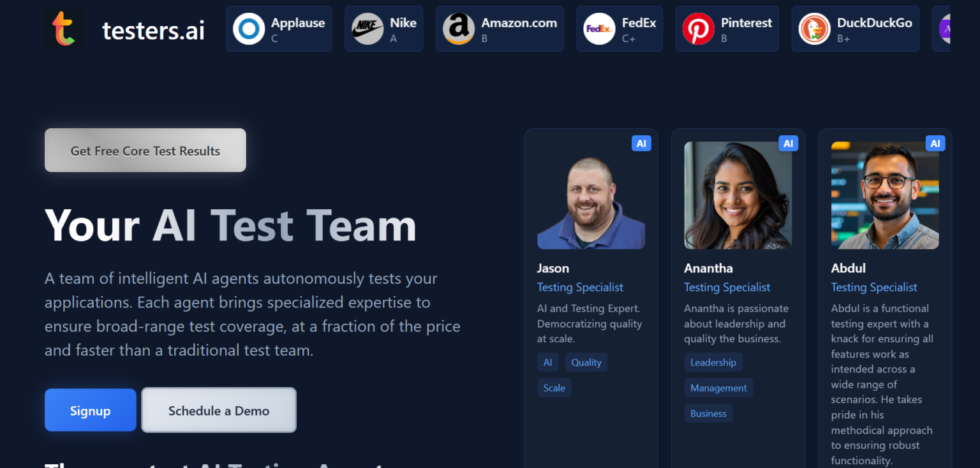Toggle the AI badge on Anantha's card
980x468 pixels.
click(789, 143)
